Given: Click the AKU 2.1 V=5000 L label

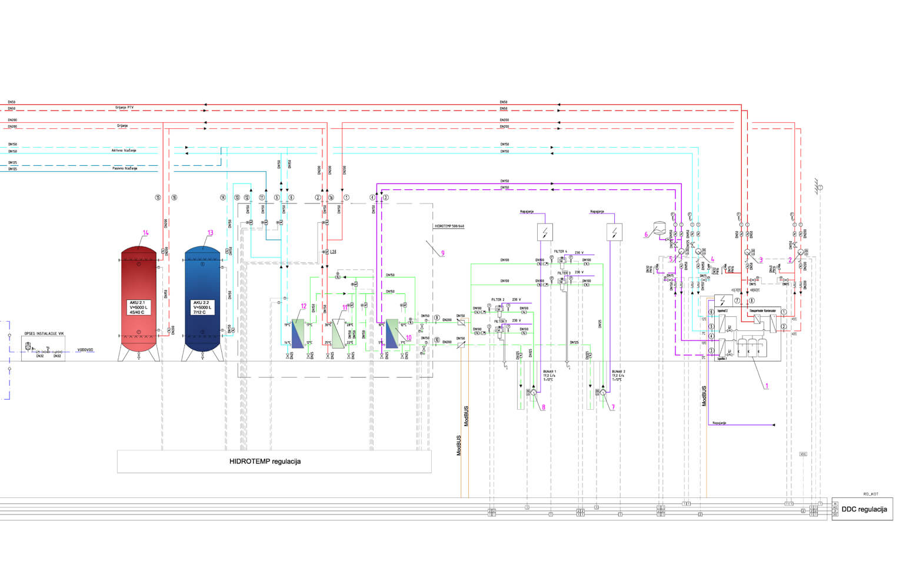Looking at the screenshot, I should click(x=139, y=308).
